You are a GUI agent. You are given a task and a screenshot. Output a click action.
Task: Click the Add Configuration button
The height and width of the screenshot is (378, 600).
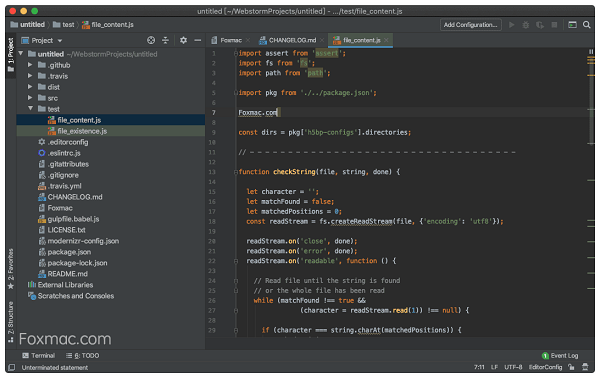471,25
